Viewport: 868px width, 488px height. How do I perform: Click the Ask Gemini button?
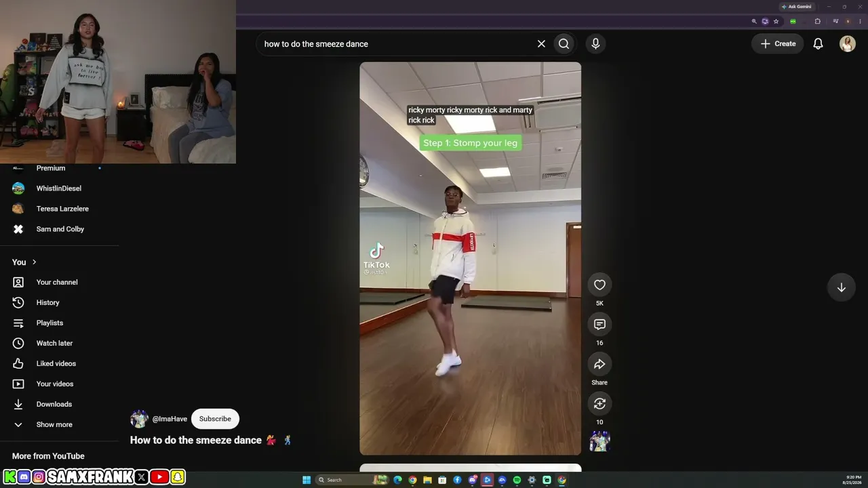coord(796,7)
